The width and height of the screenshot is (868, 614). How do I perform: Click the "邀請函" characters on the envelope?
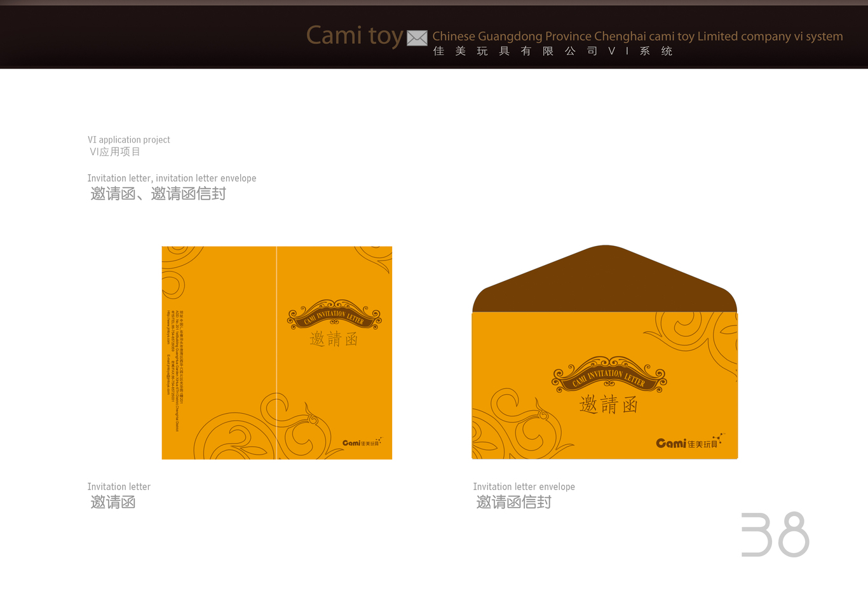609,404
